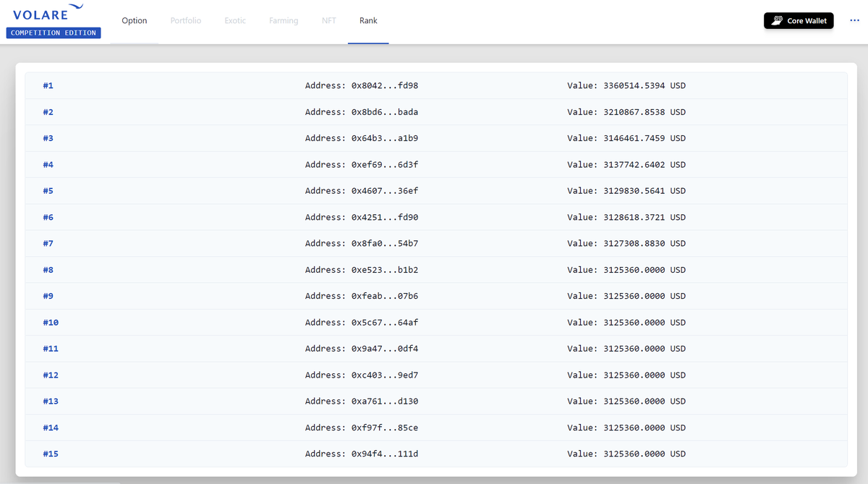
Task: Click rank number #5
Action: coord(48,191)
